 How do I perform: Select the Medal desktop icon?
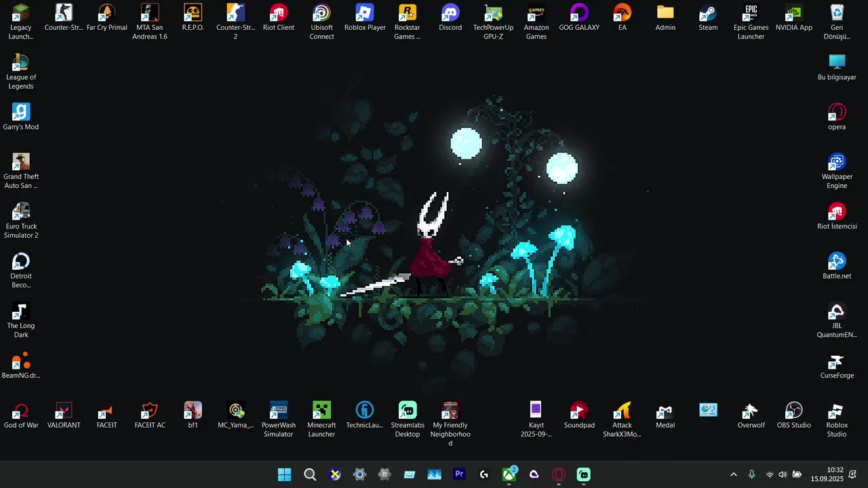click(x=665, y=415)
